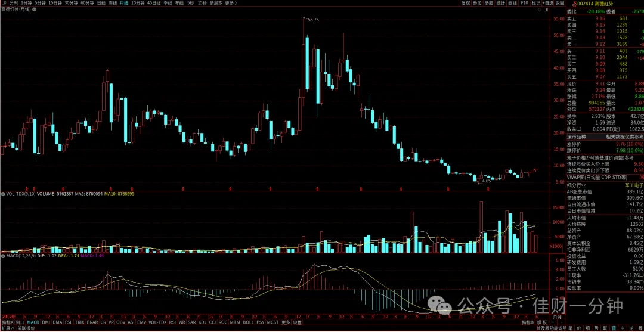This screenshot has width=644, height=332.
Task: Open the 更多 indicators list
Action: [x=286, y=322]
